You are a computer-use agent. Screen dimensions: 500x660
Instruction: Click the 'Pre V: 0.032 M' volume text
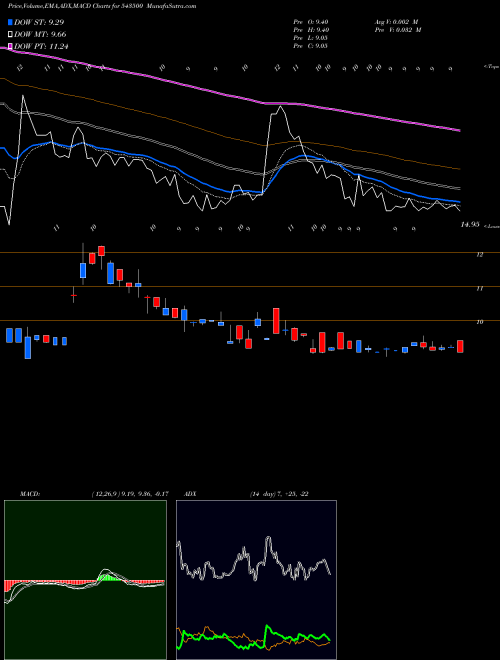click(x=397, y=30)
